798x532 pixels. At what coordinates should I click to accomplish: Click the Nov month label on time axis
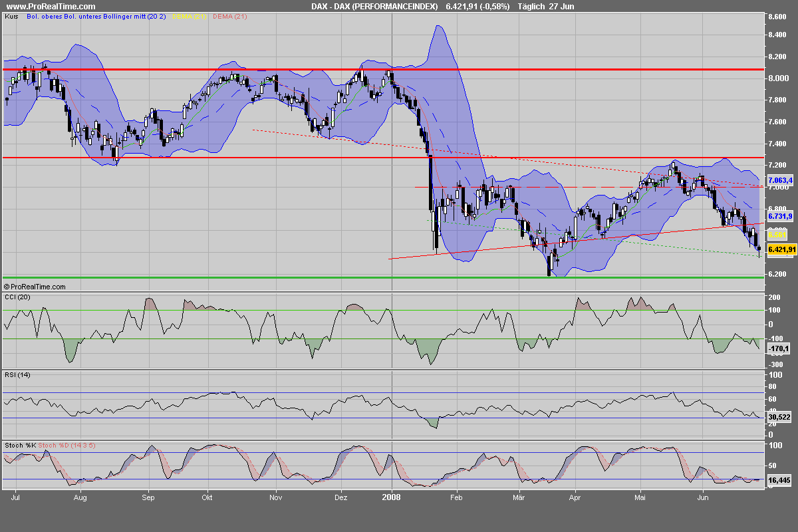pos(276,496)
